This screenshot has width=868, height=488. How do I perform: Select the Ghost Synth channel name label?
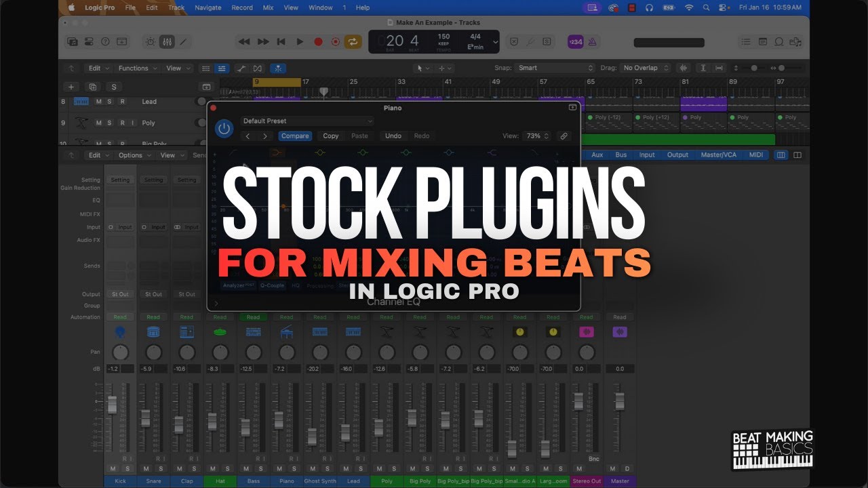coord(320,481)
